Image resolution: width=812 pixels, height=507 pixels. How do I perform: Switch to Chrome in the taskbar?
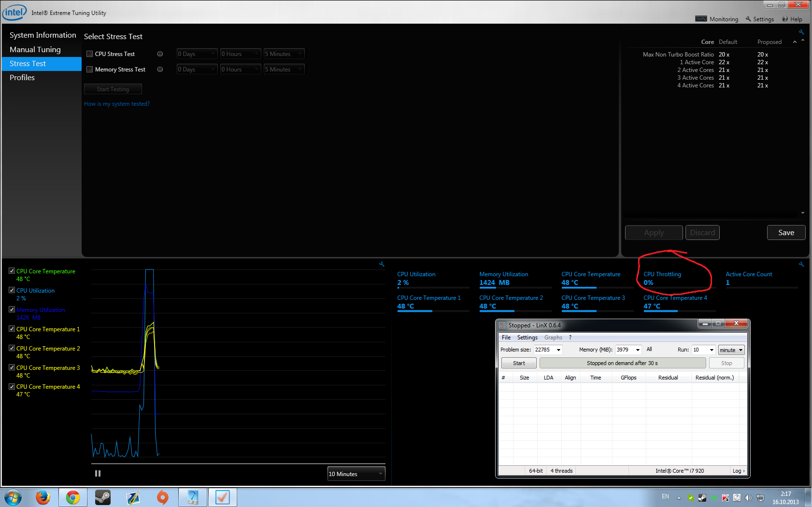click(73, 497)
